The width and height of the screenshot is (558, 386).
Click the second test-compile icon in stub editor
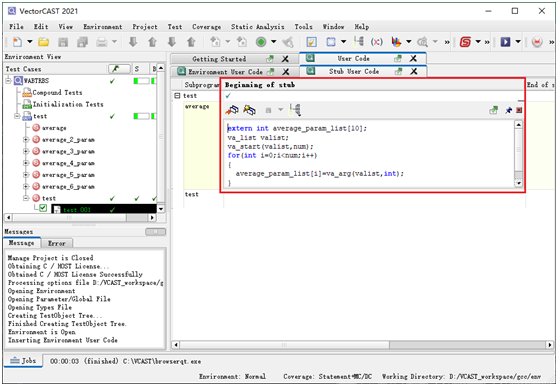(x=249, y=110)
